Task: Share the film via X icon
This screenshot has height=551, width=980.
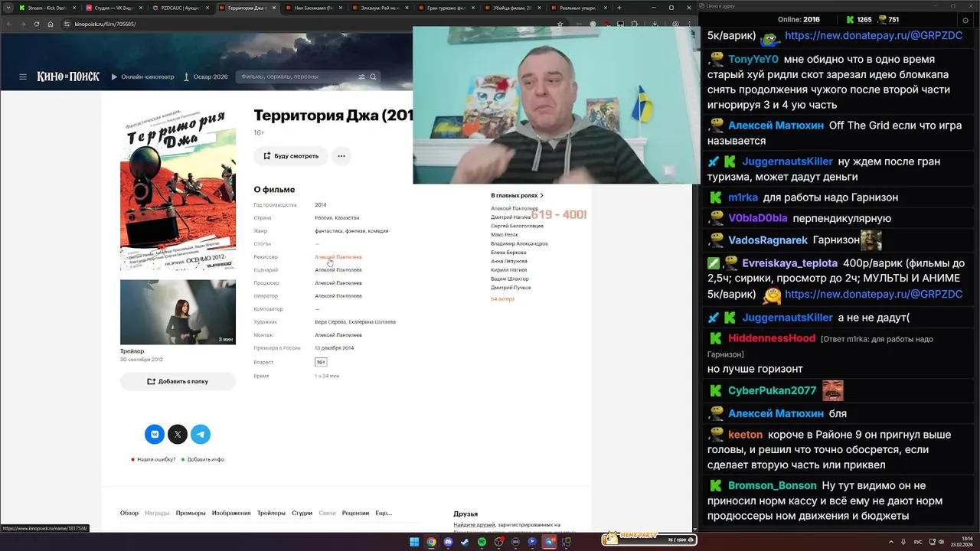Action: click(x=178, y=434)
